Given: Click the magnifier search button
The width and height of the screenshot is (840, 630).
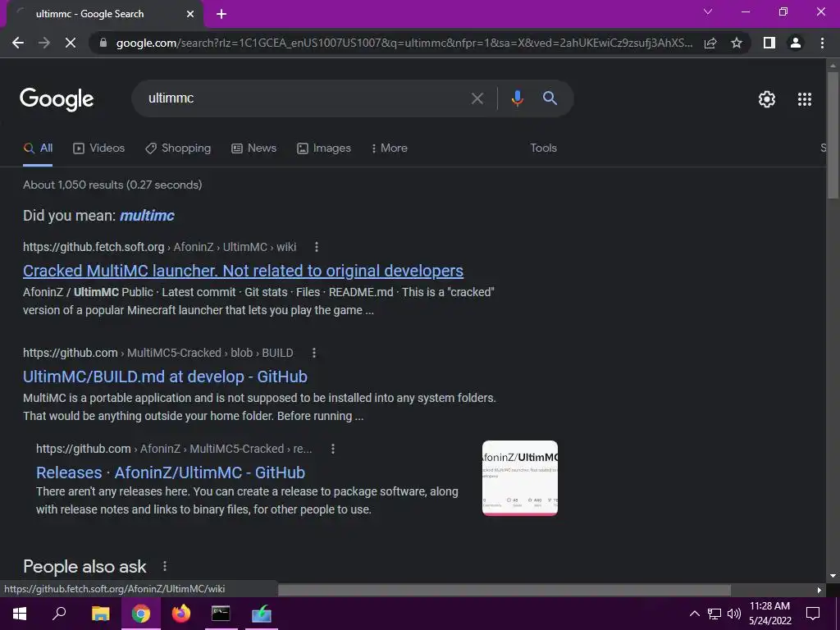Looking at the screenshot, I should [x=550, y=98].
